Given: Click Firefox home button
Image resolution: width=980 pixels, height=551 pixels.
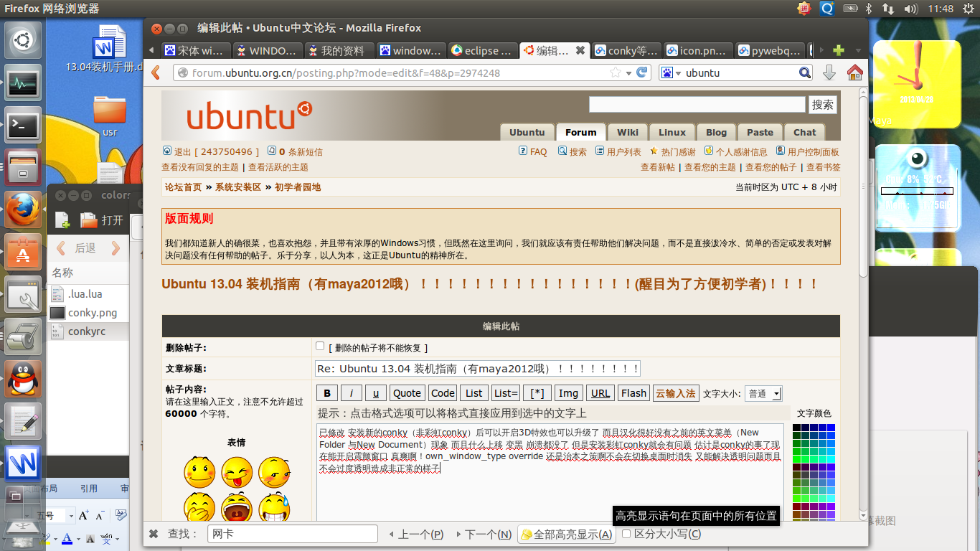Looking at the screenshot, I should tap(854, 72).
